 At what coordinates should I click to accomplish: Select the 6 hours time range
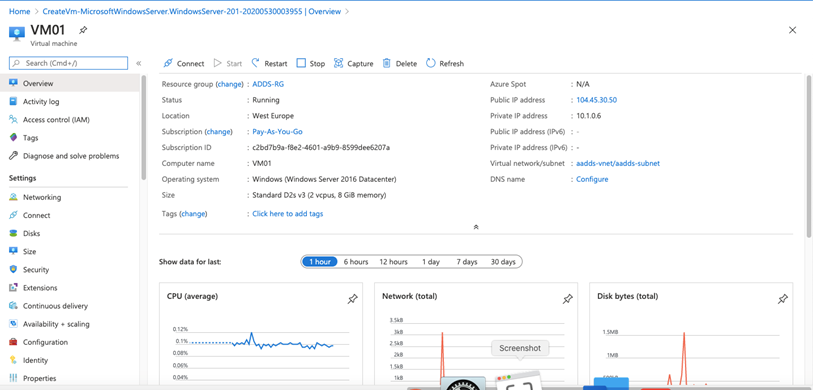pyautogui.click(x=356, y=262)
